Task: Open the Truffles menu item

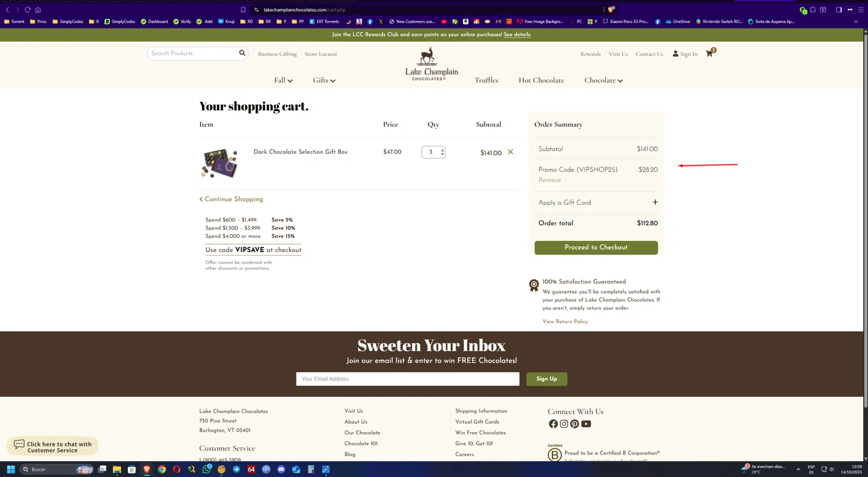Action: pyautogui.click(x=486, y=80)
